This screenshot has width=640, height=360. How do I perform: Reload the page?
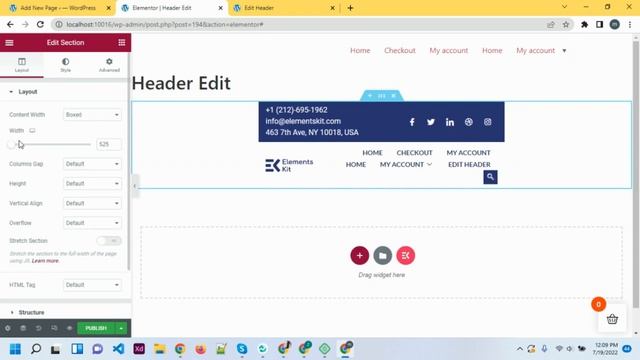(x=40, y=24)
